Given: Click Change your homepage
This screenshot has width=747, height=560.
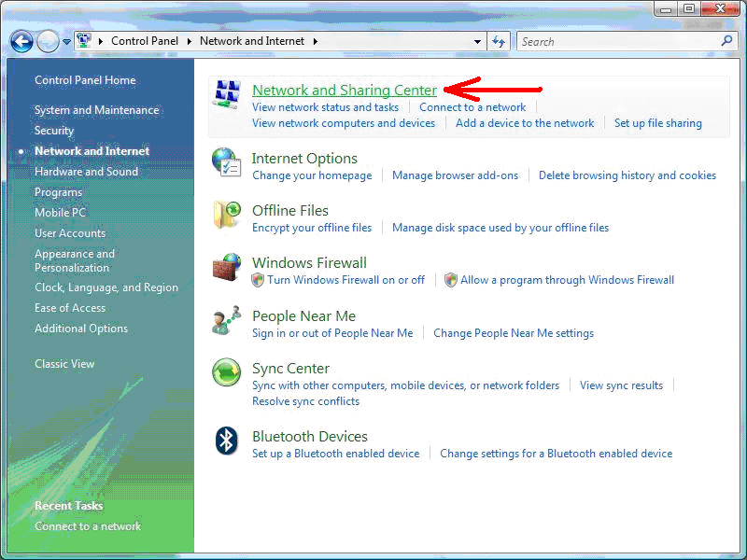Looking at the screenshot, I should [x=312, y=175].
